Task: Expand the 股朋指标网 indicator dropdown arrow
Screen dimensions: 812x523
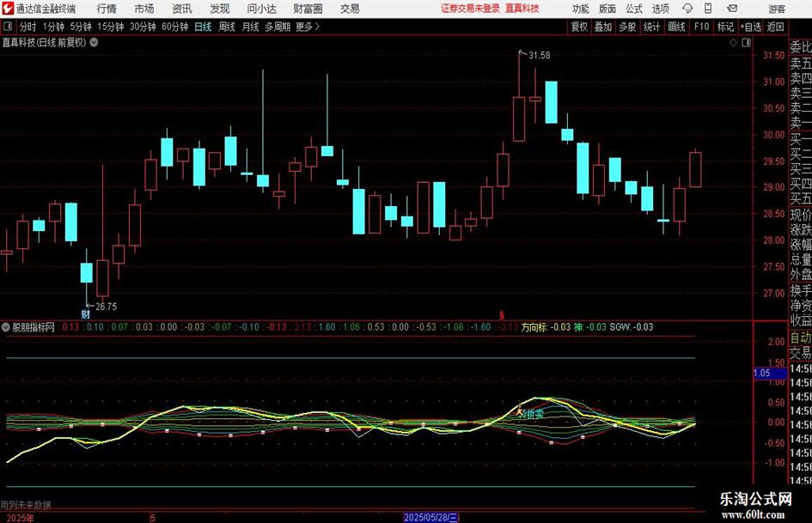Action: 6,327
